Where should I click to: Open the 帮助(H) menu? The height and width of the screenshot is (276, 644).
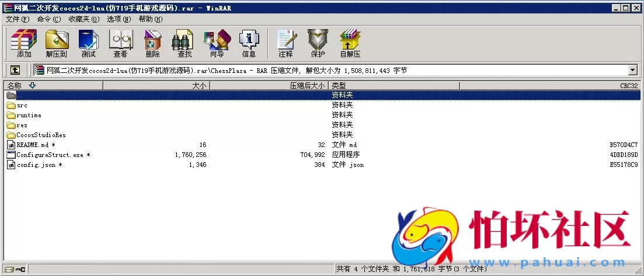click(x=150, y=19)
